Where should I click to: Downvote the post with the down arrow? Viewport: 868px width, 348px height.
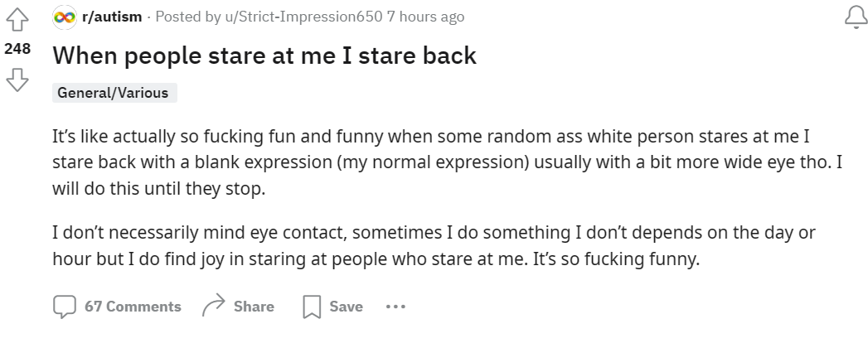[x=17, y=80]
